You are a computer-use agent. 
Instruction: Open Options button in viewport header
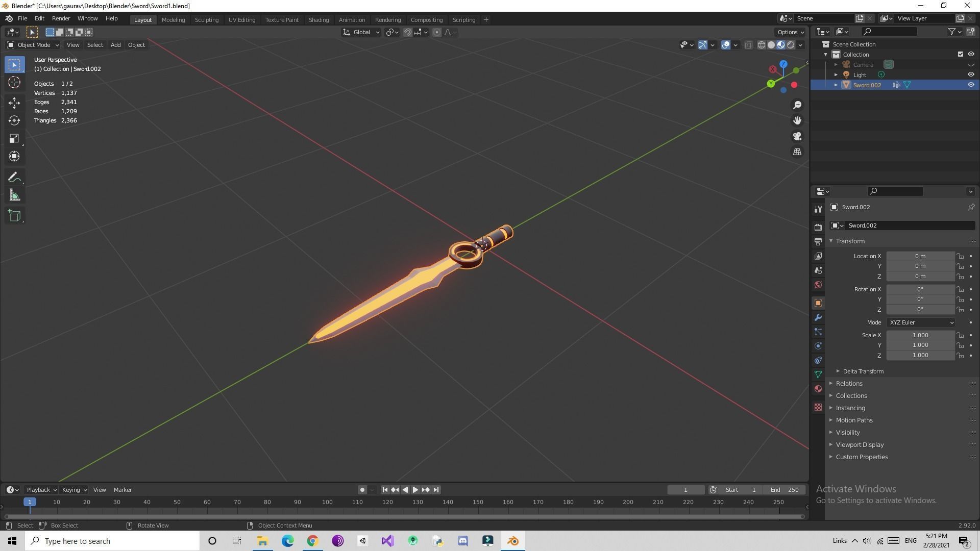pos(791,32)
